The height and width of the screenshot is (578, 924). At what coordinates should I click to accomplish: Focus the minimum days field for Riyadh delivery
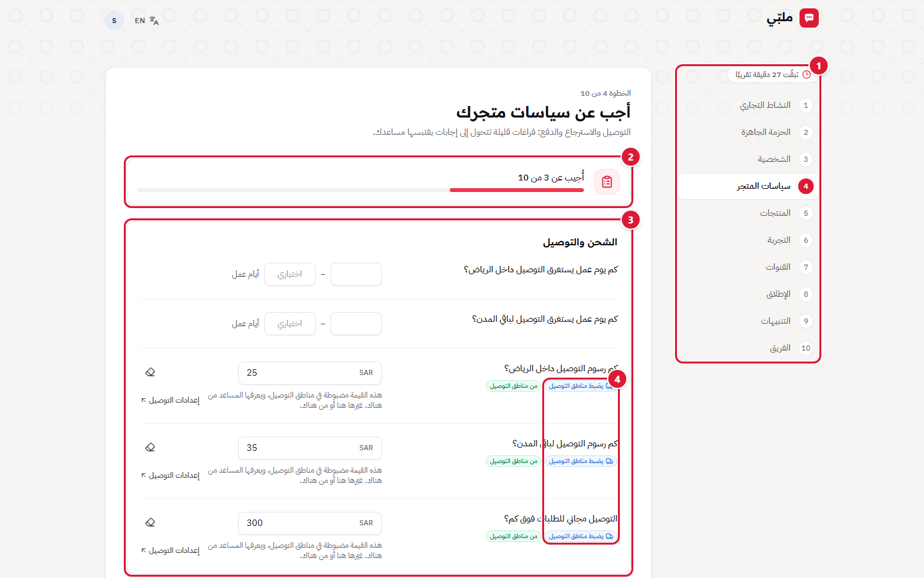tap(356, 274)
